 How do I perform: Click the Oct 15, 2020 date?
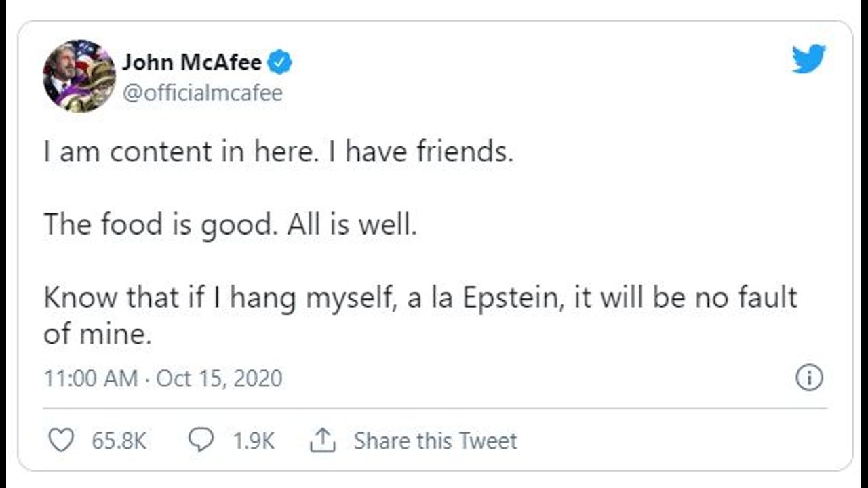(x=219, y=378)
